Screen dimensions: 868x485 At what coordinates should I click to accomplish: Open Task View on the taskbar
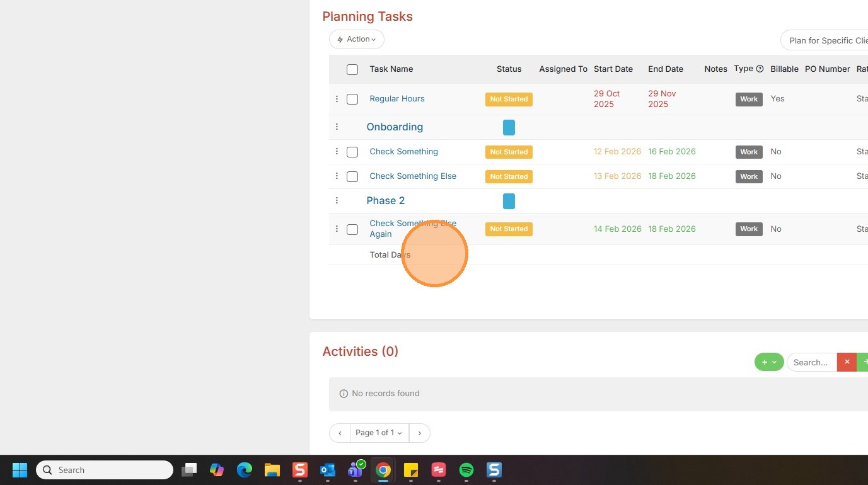[189, 470]
